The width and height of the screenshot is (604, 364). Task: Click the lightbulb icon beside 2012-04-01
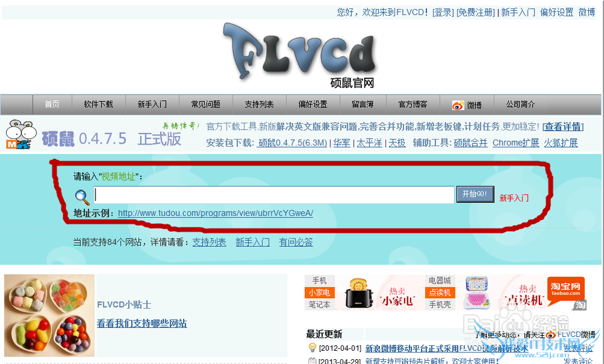[x=312, y=348]
